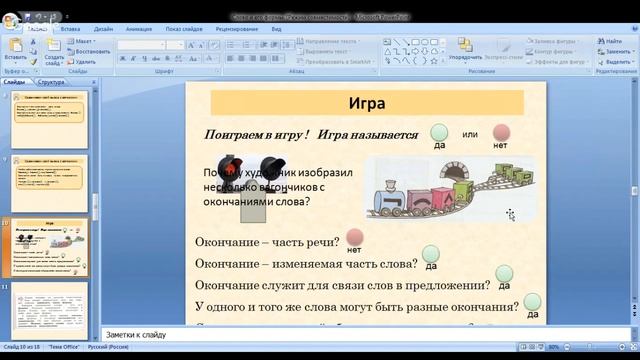Select slide 11 thumbnail in the pane
This screenshot has width=640, height=360.
(x=49, y=311)
